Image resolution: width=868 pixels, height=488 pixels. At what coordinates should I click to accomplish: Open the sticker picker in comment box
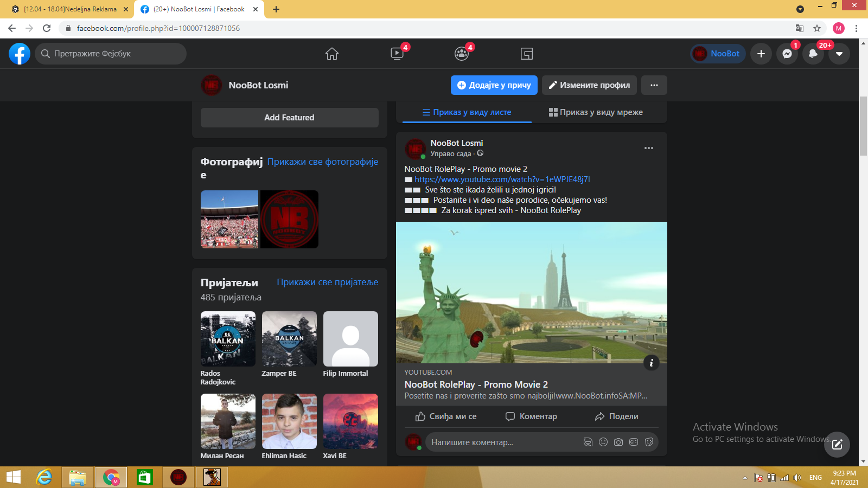[x=649, y=442]
